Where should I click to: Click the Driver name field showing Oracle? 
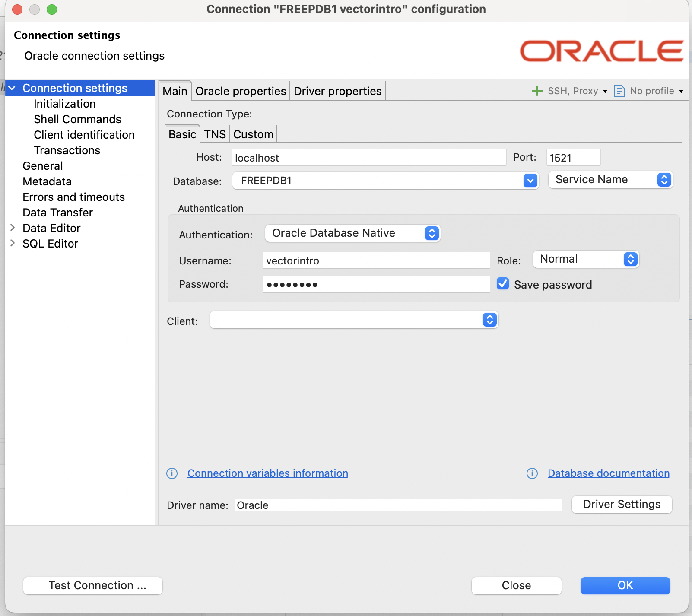coord(398,505)
